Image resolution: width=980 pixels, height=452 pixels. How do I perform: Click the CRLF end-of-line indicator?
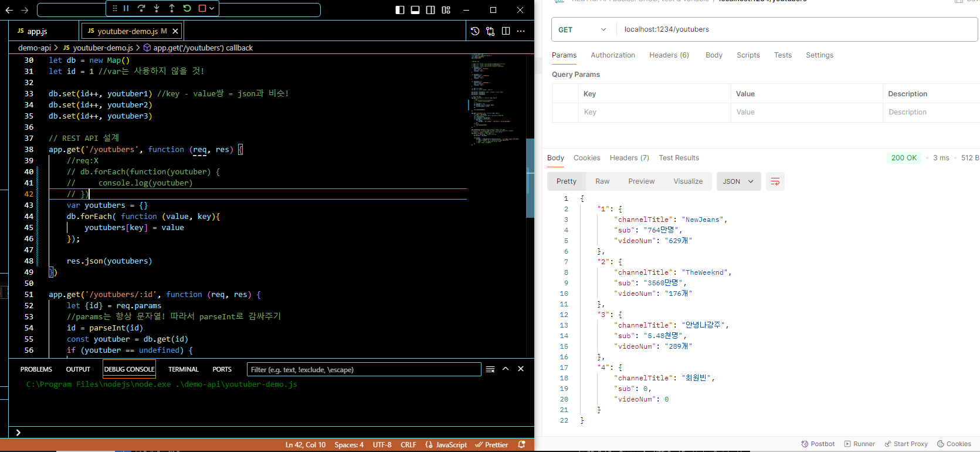coord(408,445)
